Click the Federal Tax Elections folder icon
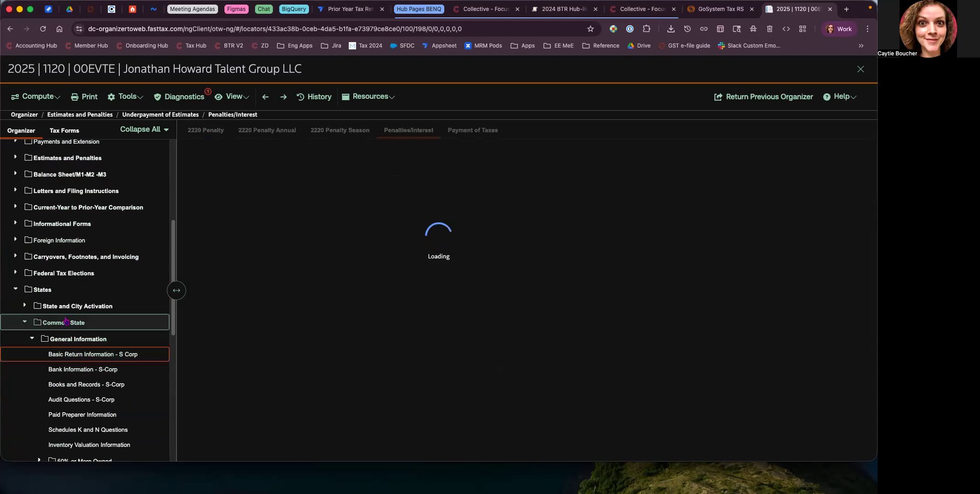The height and width of the screenshot is (494, 980). (28, 273)
